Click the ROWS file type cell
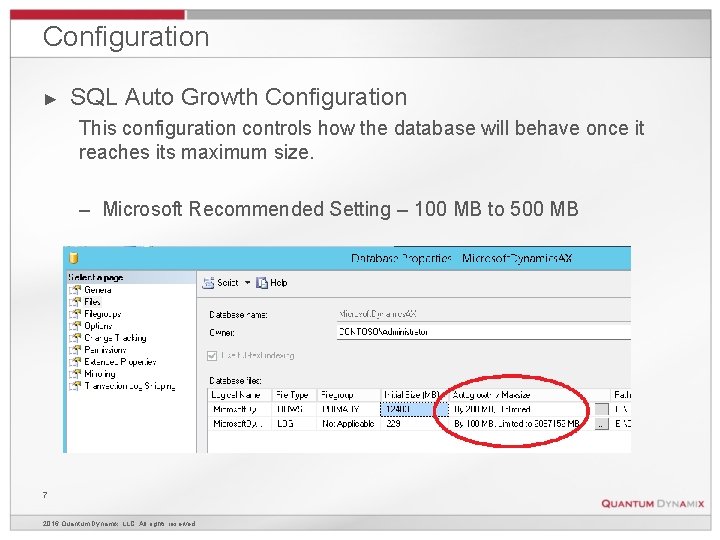 point(294,409)
